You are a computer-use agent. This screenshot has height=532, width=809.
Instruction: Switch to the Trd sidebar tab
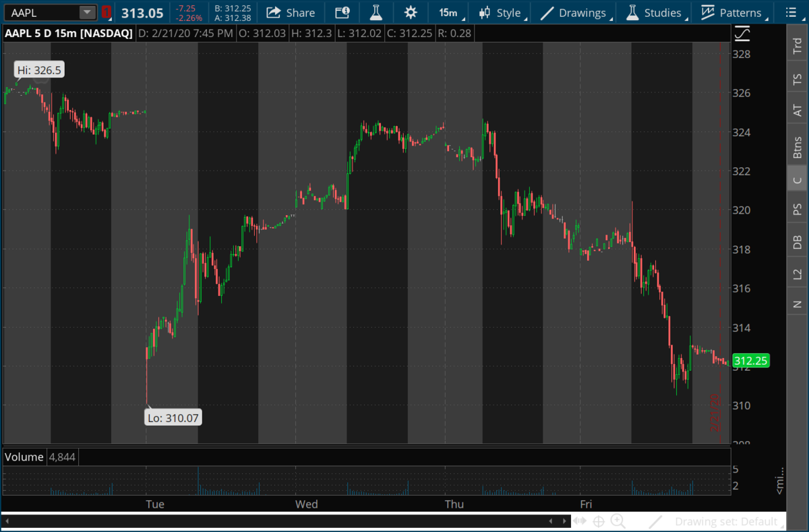(797, 47)
